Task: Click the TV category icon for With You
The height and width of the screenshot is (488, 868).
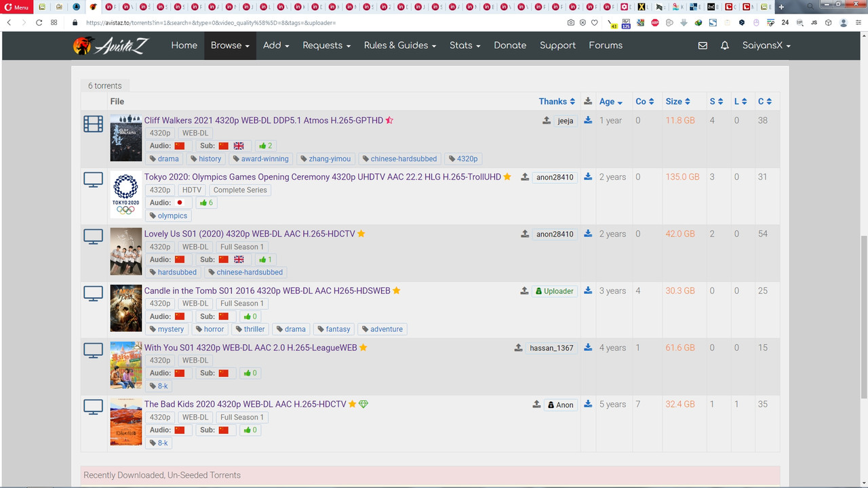Action: [x=94, y=351]
